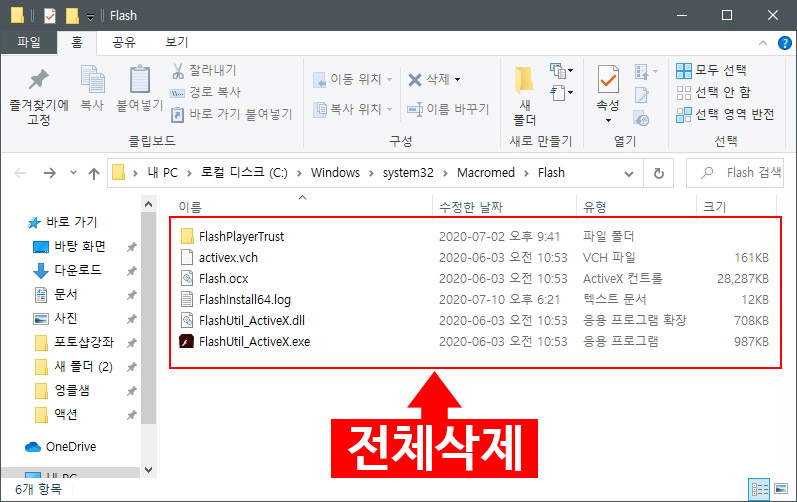Click 선택 안 함 select none

click(713, 92)
